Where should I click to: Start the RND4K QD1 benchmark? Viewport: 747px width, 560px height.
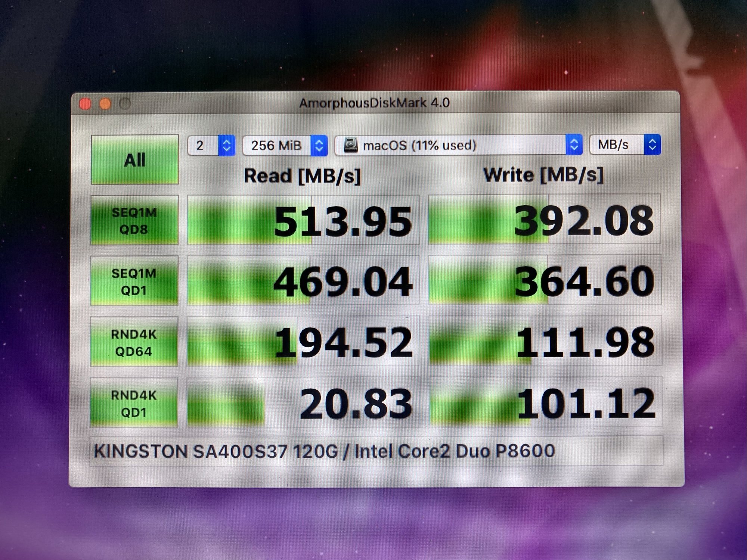pyautogui.click(x=134, y=403)
